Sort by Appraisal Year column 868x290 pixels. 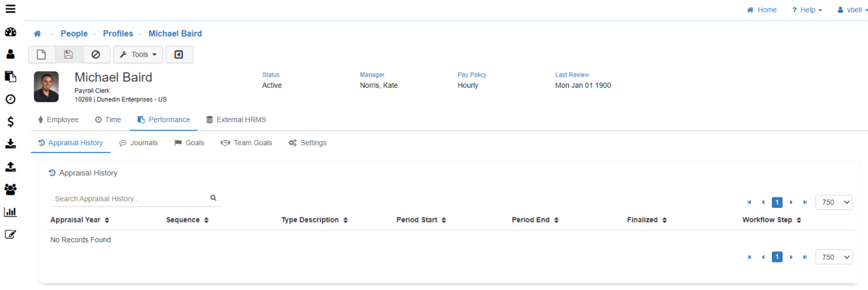(79, 220)
